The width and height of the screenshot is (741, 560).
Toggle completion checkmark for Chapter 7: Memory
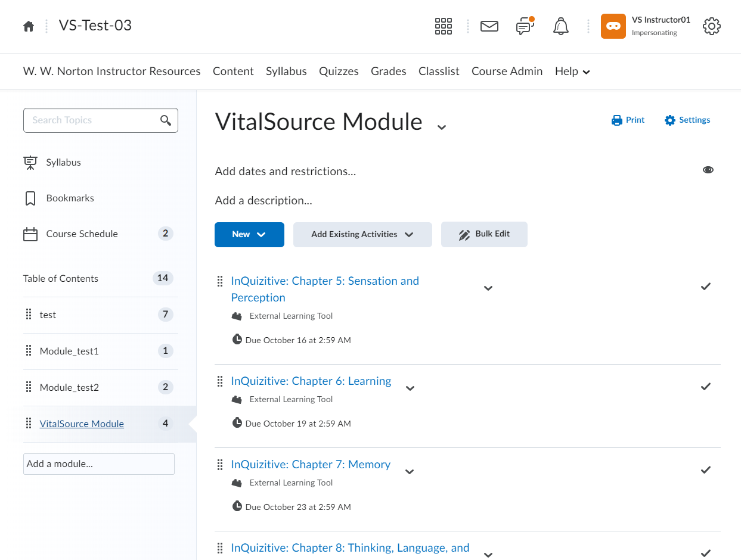[x=705, y=470]
